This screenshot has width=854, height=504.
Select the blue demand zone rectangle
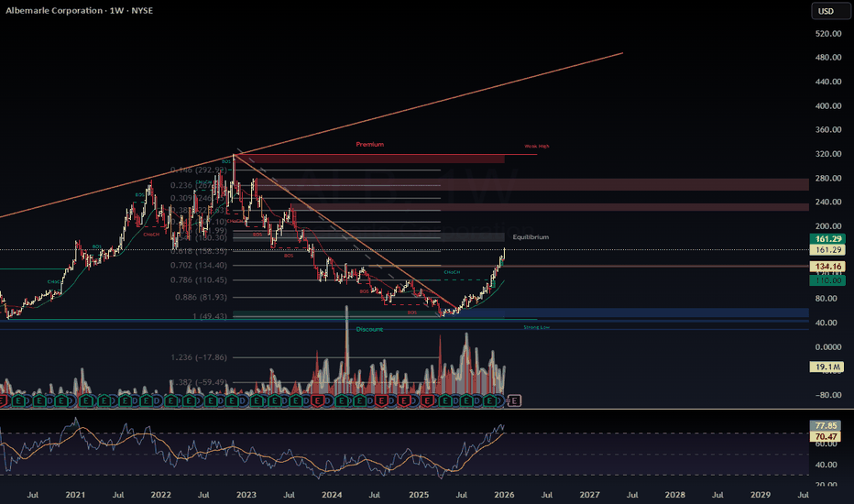[627, 312]
